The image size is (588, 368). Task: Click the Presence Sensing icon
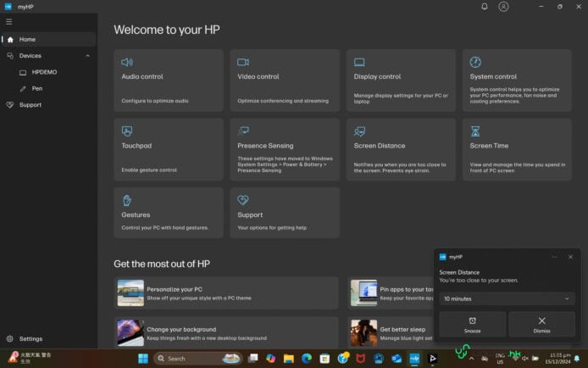(243, 131)
